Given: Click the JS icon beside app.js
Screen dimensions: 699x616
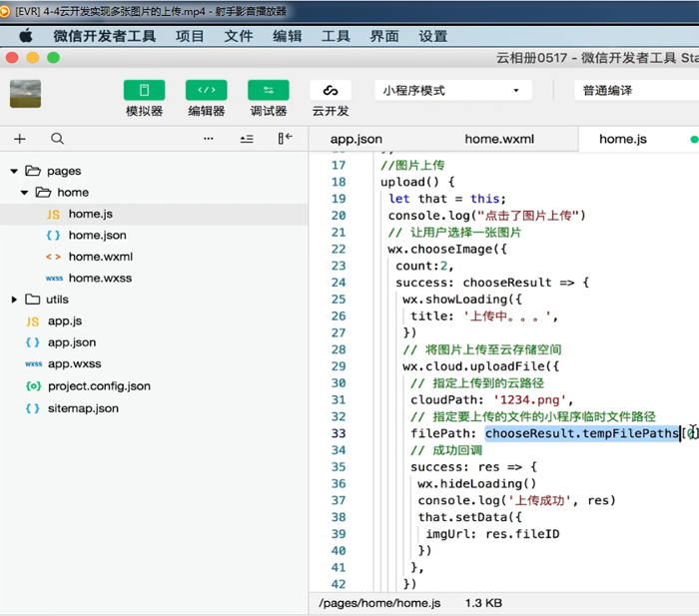Looking at the screenshot, I should (x=33, y=321).
